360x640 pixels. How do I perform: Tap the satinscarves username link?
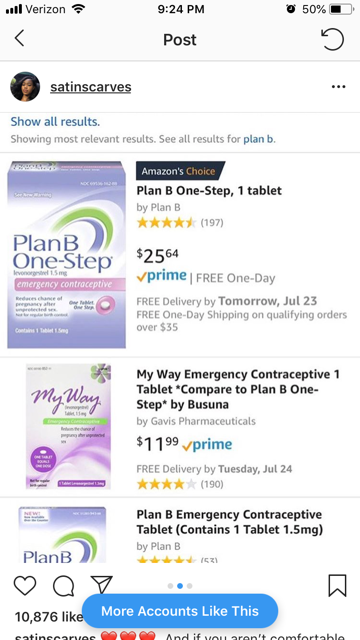point(91,87)
